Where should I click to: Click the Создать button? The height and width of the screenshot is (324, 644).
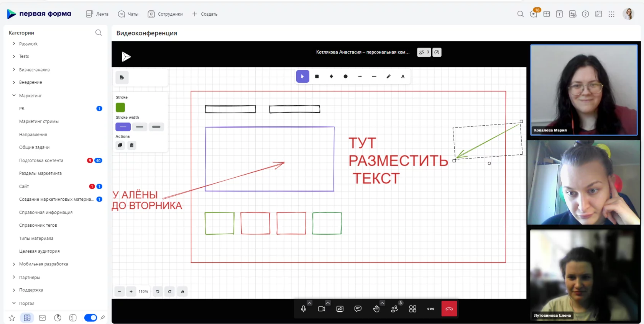click(205, 14)
